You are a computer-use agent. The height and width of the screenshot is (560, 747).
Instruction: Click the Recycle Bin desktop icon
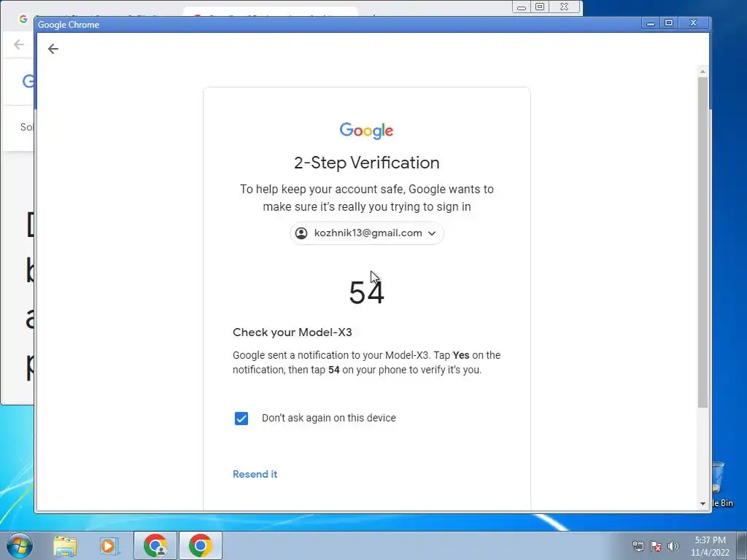[x=719, y=484]
